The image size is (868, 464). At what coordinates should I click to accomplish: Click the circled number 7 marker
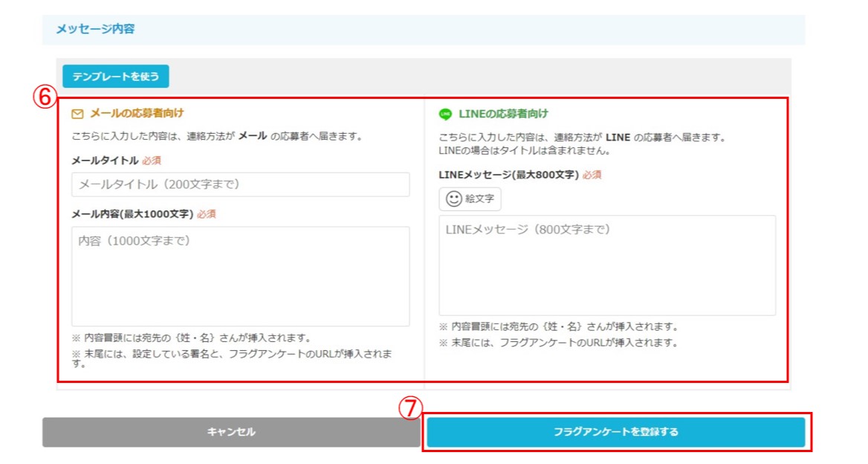[411, 408]
